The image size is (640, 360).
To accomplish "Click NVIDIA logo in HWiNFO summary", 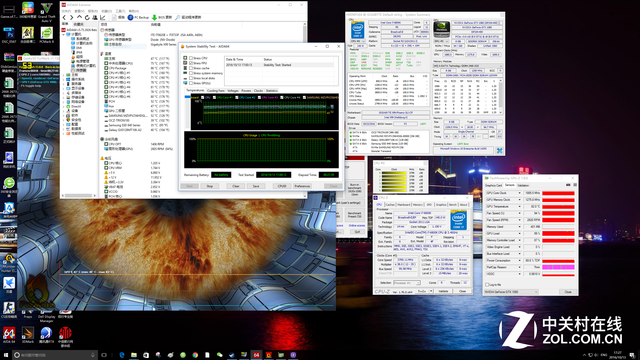I will [x=441, y=29].
